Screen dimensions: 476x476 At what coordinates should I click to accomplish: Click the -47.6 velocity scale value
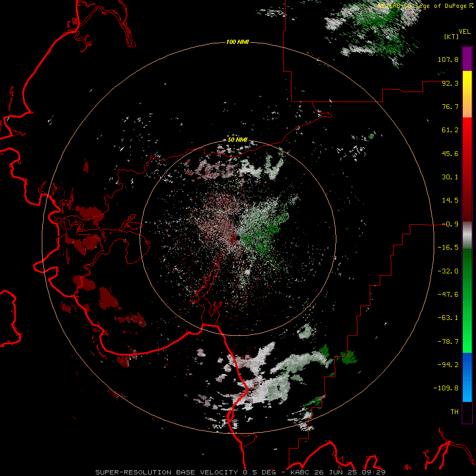click(448, 295)
